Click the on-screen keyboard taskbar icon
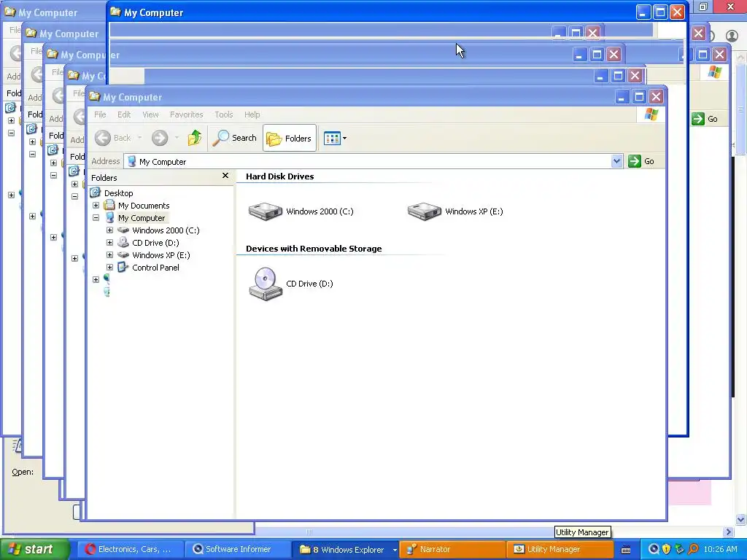747x560 pixels. (626, 550)
